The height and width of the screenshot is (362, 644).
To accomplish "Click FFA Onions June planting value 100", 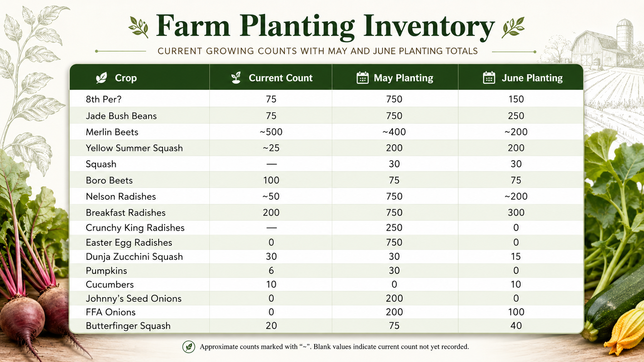I will 516,312.
